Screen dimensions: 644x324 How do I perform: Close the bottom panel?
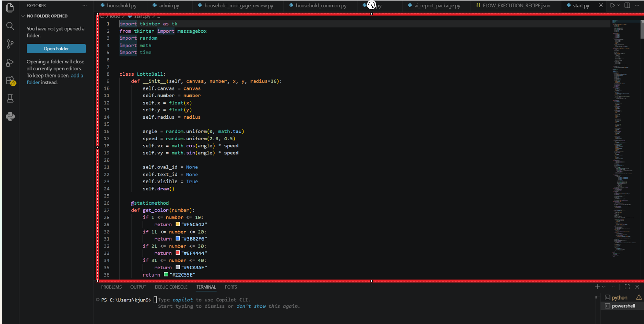[637, 287]
